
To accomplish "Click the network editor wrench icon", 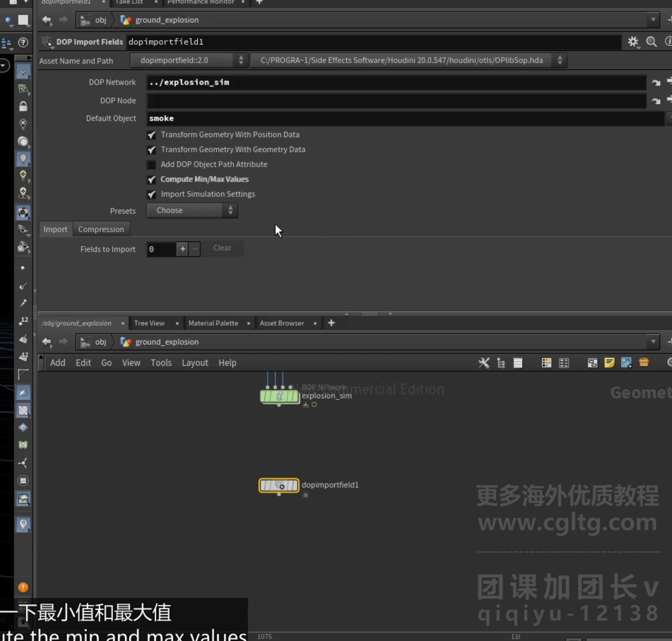I will point(484,363).
